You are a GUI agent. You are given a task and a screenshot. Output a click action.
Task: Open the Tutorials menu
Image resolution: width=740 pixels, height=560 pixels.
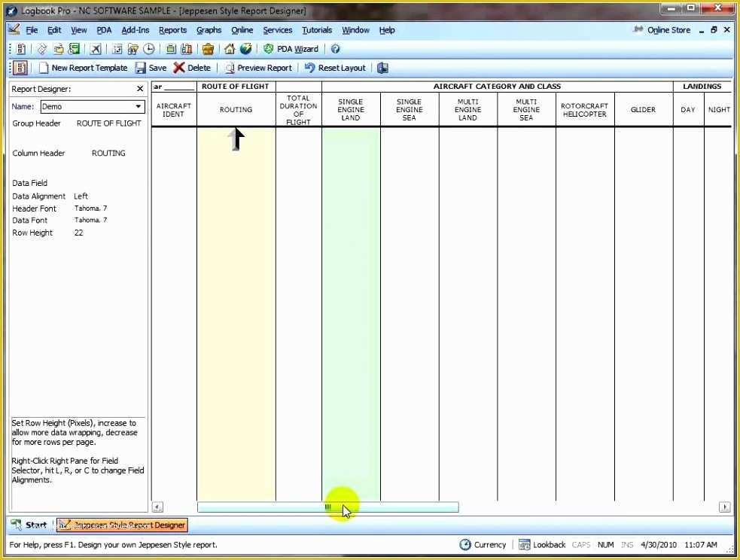317,29
